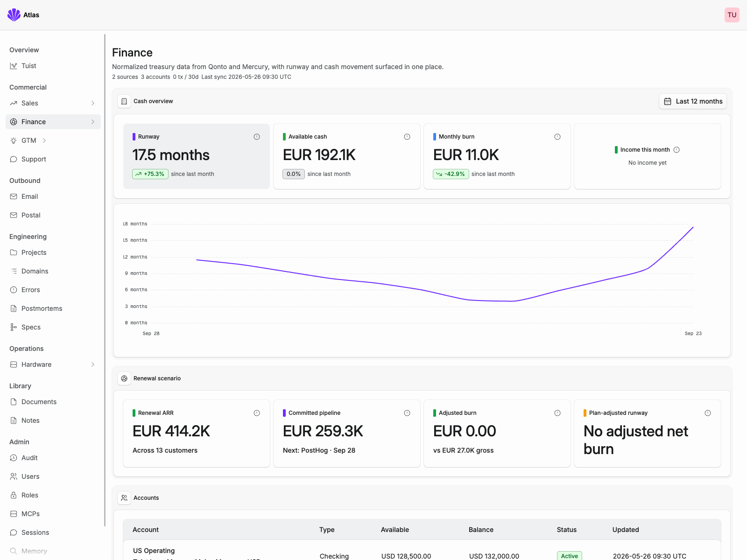Image resolution: width=747 pixels, height=560 pixels.
Task: Select the Income this month card
Action: click(648, 156)
